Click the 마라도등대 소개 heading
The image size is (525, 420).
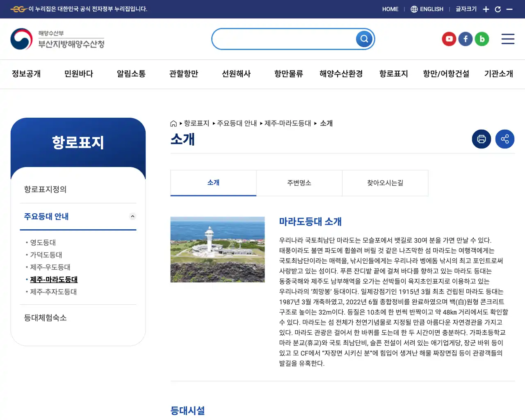click(310, 221)
